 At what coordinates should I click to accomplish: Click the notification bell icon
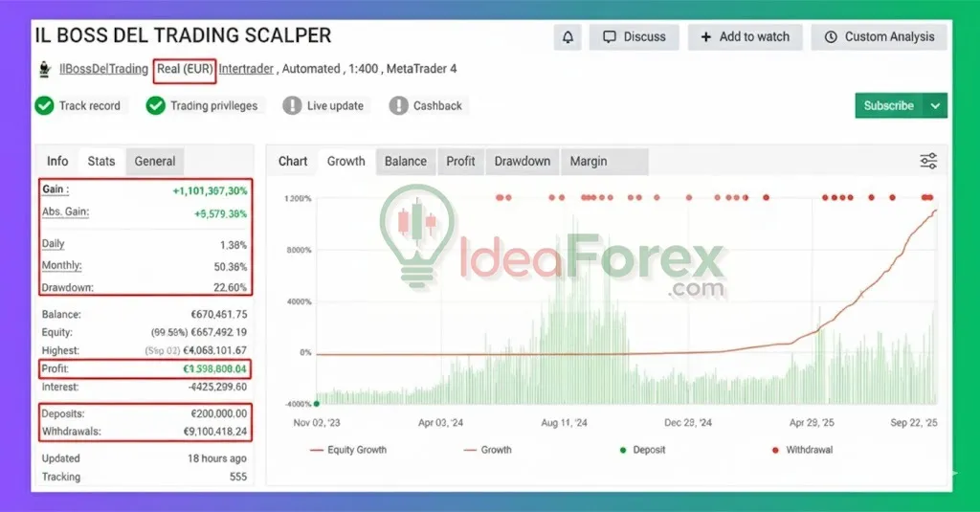(568, 37)
